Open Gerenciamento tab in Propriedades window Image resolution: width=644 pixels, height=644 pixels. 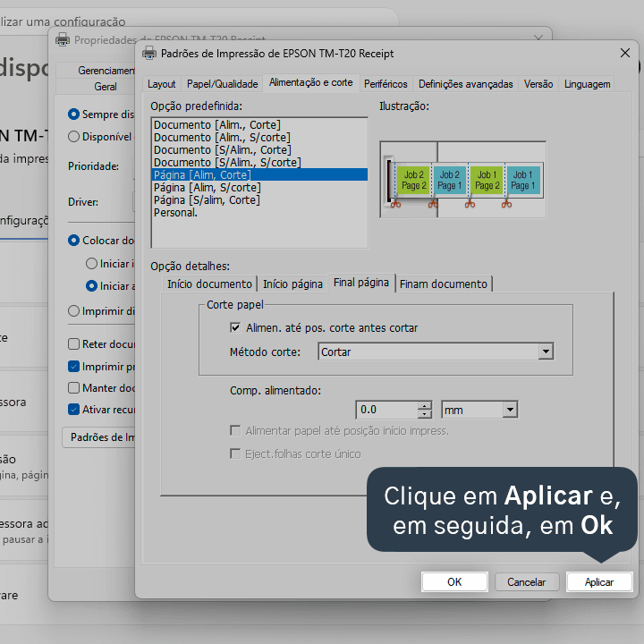pos(96,71)
